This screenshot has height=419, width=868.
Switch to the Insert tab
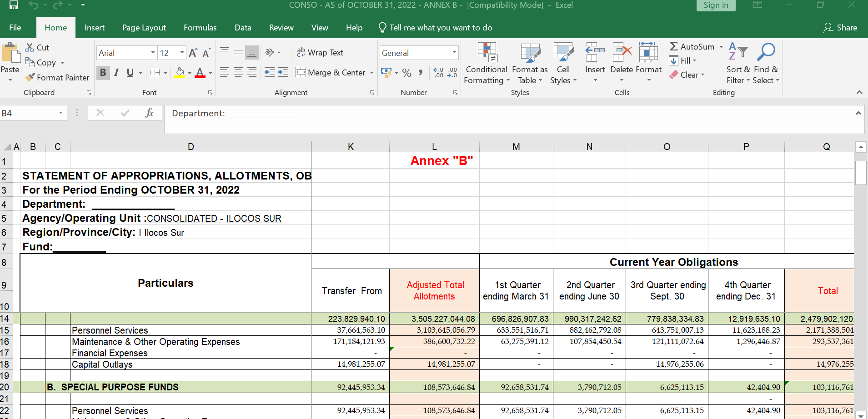95,28
